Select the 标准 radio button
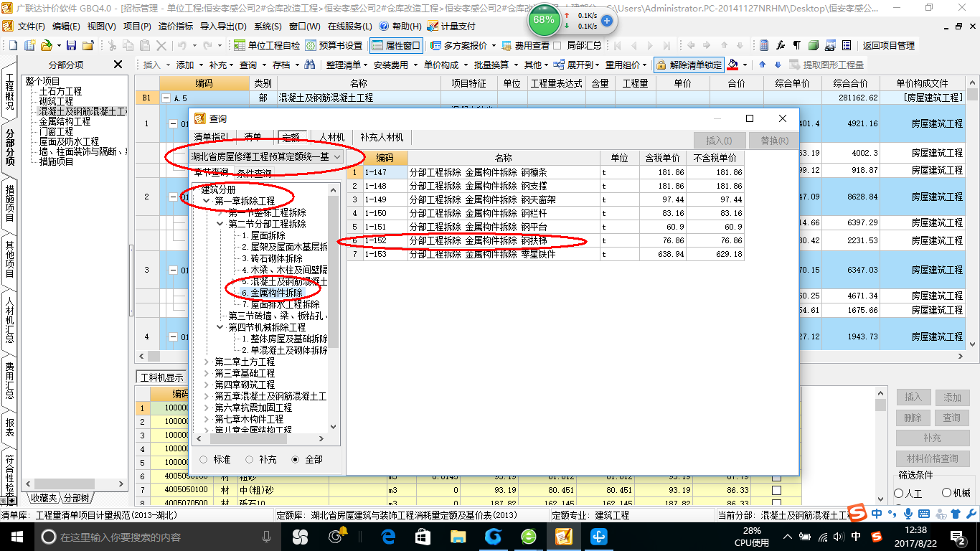Image resolution: width=980 pixels, height=551 pixels. click(204, 459)
